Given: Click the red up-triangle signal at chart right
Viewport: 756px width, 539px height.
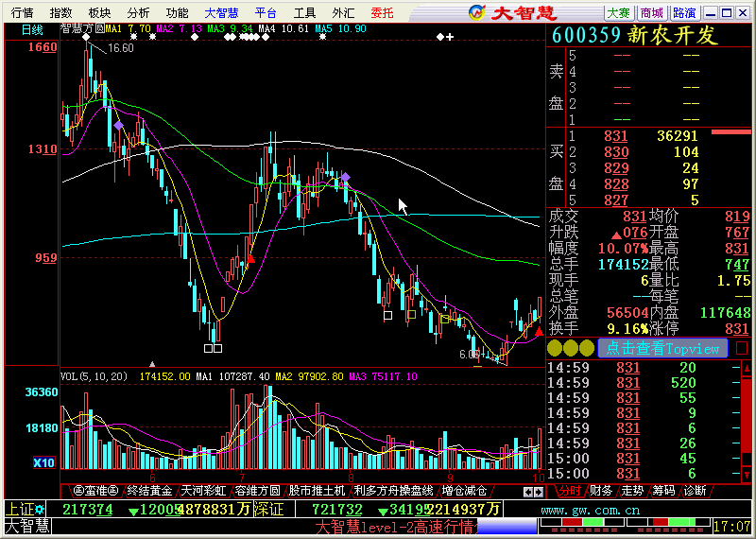Looking at the screenshot, I should click(539, 332).
